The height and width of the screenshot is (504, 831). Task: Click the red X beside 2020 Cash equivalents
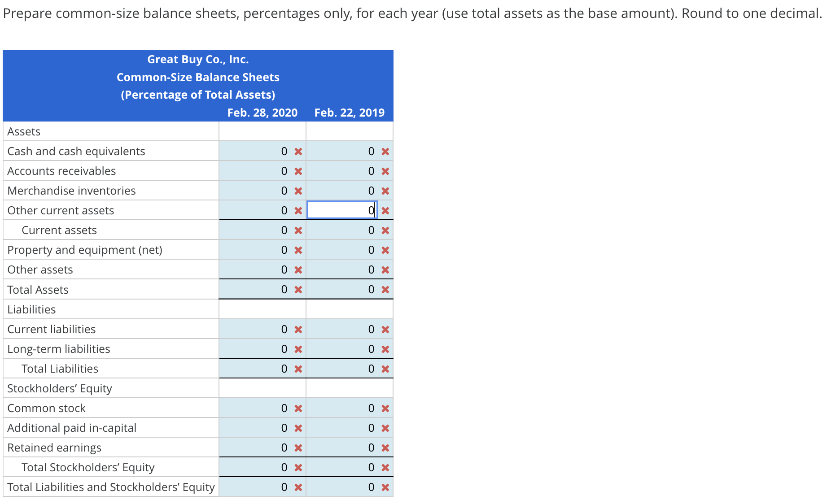(x=298, y=152)
